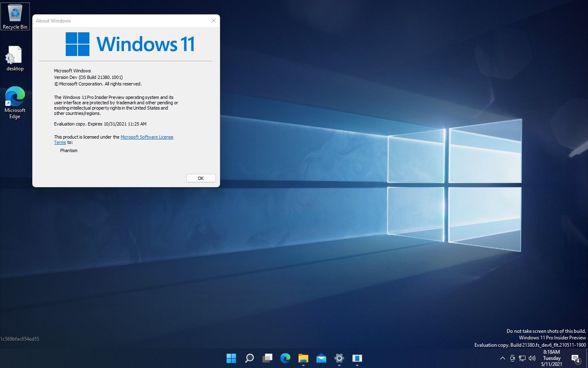The image size is (588, 368).
Task: Confirm the About Windows dialog with OK
Action: point(200,178)
